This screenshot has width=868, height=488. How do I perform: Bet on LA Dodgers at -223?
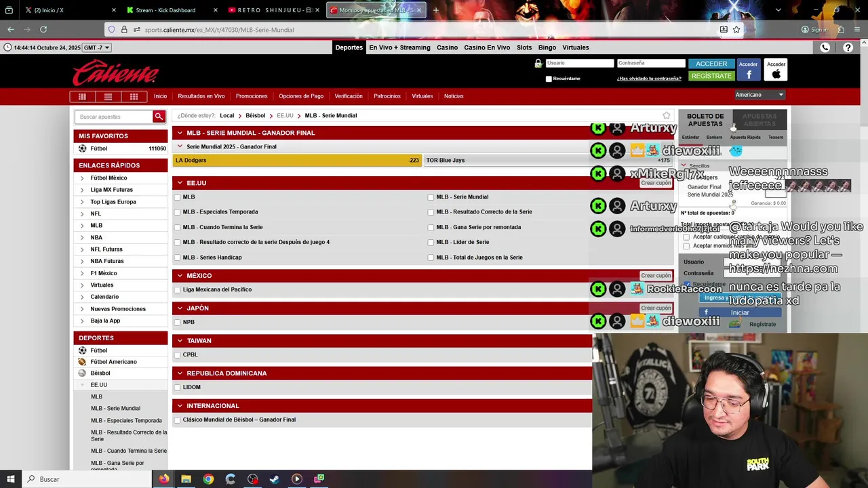pos(297,161)
